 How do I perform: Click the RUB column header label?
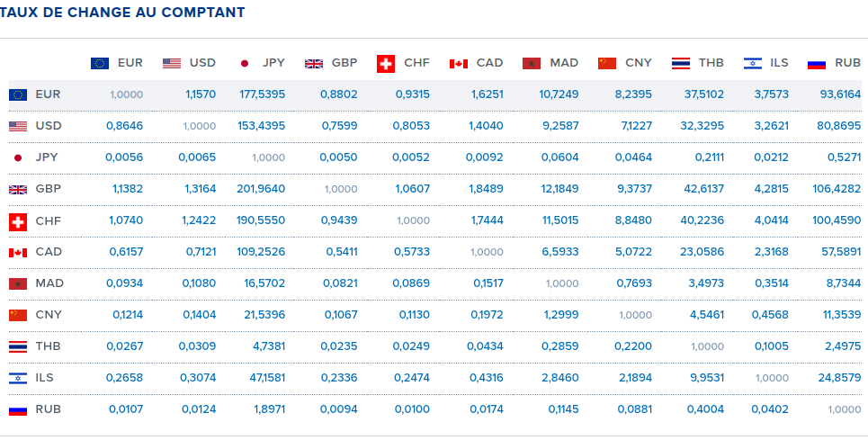tap(847, 63)
